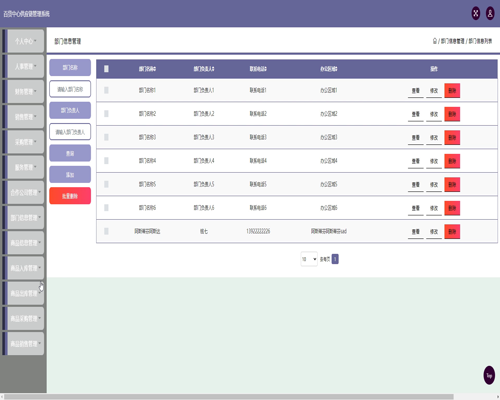Click the home icon in breadcrumb
The image size is (500, 400).
pos(435,41)
